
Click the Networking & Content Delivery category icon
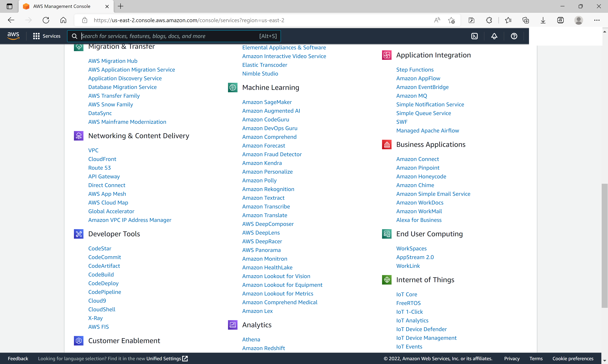coord(79,136)
